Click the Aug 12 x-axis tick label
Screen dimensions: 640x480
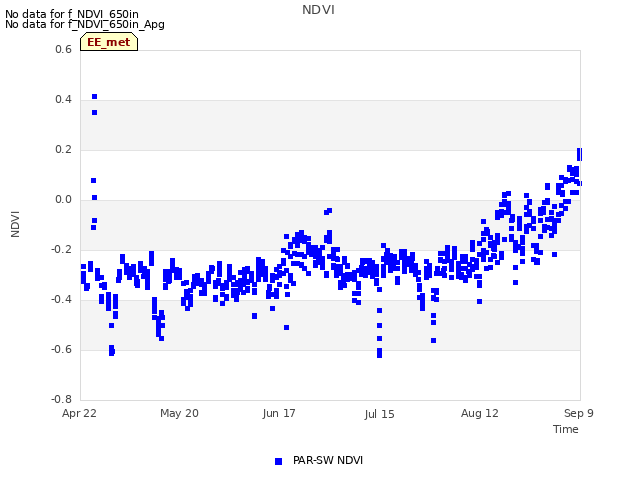[x=480, y=413]
